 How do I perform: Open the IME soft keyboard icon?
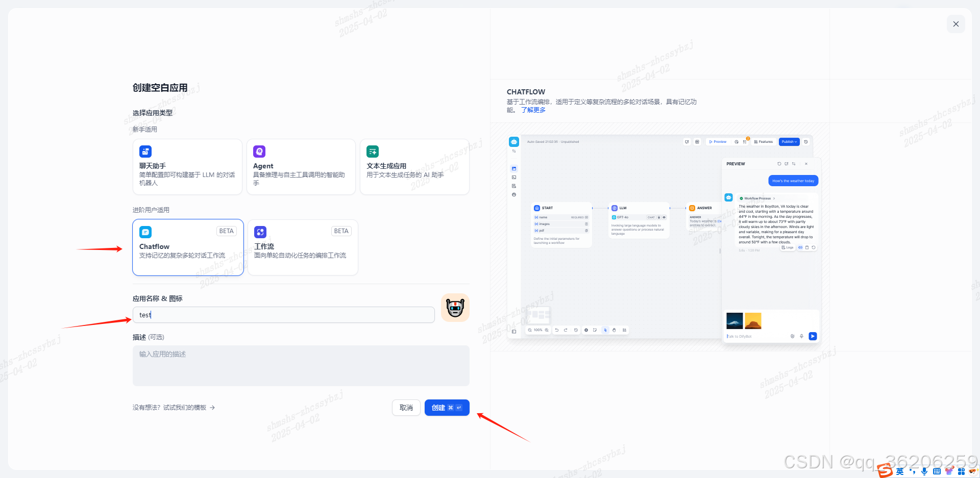(937, 471)
